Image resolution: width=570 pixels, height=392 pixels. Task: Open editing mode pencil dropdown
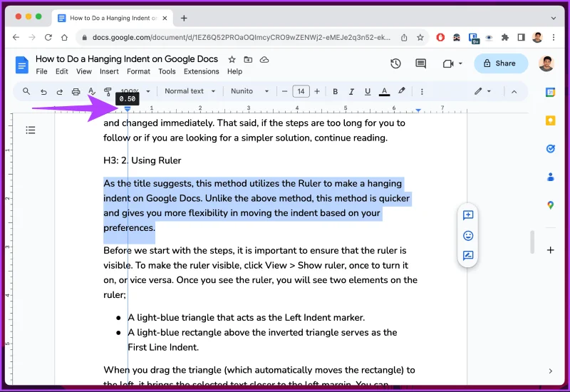[483, 91]
